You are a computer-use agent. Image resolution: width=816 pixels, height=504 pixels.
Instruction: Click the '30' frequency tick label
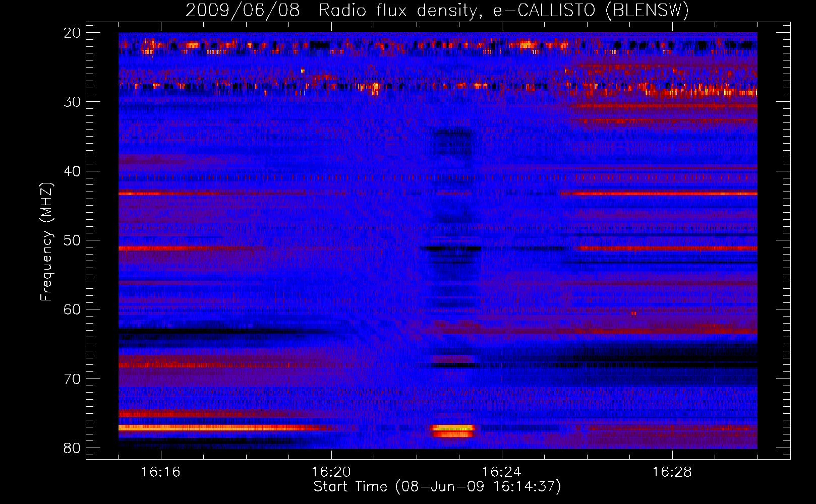click(73, 102)
